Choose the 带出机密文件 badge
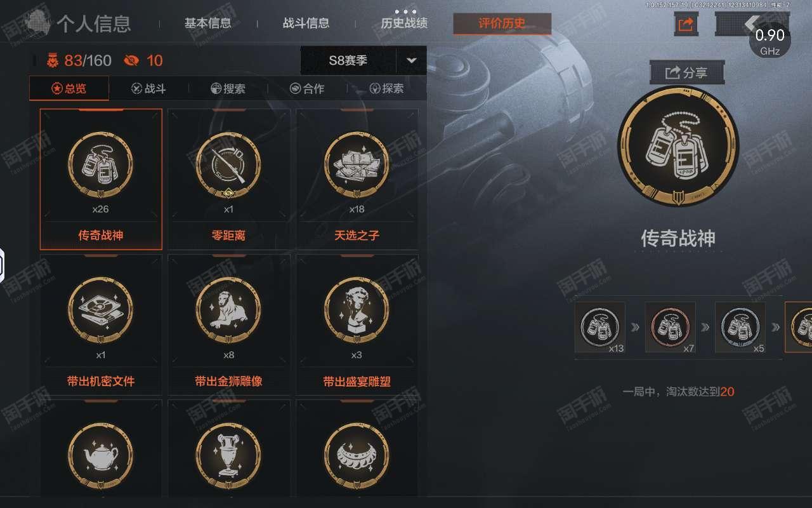The height and width of the screenshot is (508, 812). (x=101, y=324)
